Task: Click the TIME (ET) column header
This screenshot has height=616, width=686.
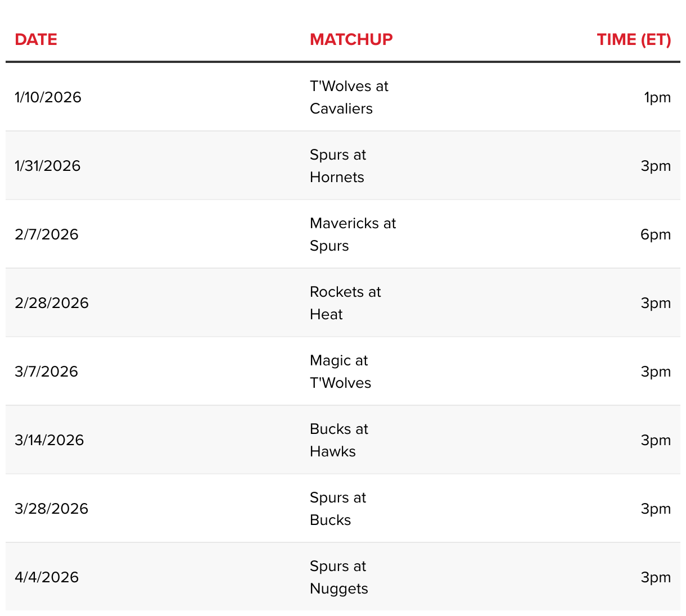Action: click(x=634, y=39)
